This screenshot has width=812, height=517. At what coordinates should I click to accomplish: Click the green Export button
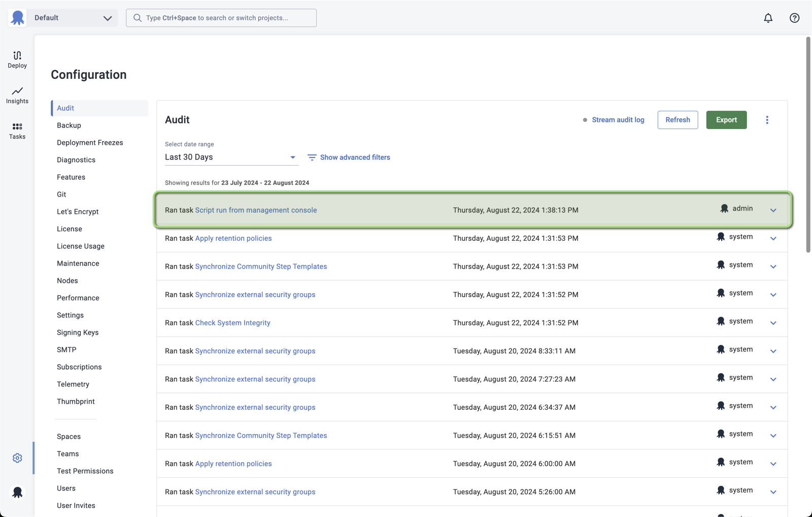(726, 120)
